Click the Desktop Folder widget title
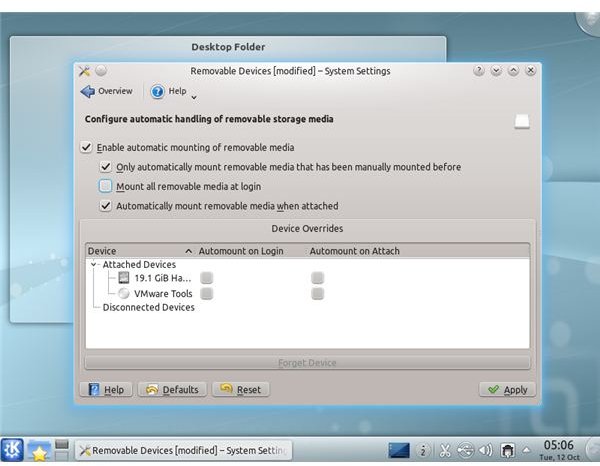Image resolution: width=600 pixels, height=466 pixels. tap(228, 47)
